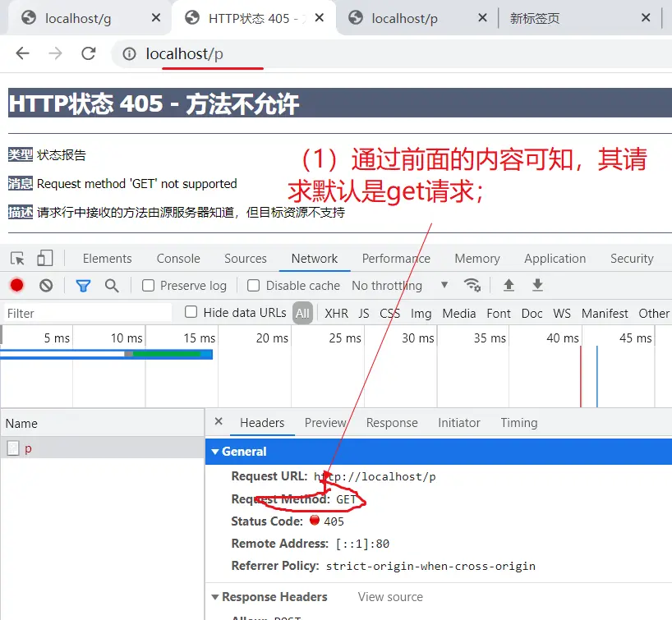Viewport: 672px width, 620px height.
Task: Filter requests by Media
Action: tap(459, 313)
